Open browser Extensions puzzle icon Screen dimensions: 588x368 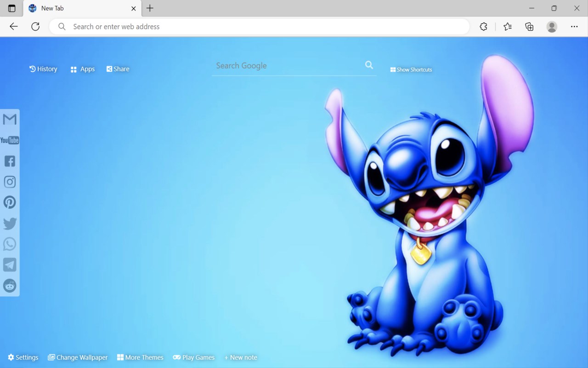pos(483,27)
